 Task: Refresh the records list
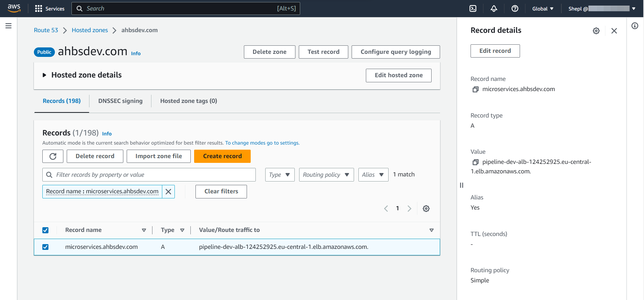pyautogui.click(x=53, y=156)
